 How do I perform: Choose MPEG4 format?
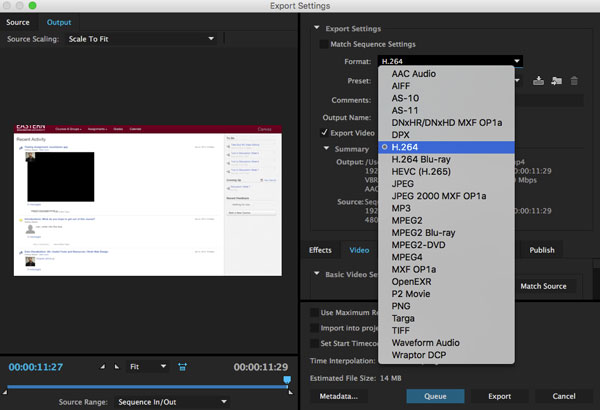pos(446,257)
